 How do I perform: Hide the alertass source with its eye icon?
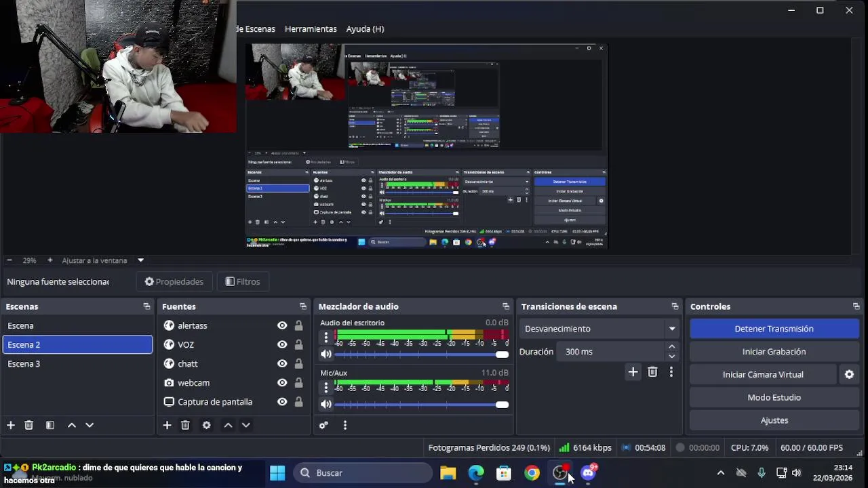pos(282,325)
